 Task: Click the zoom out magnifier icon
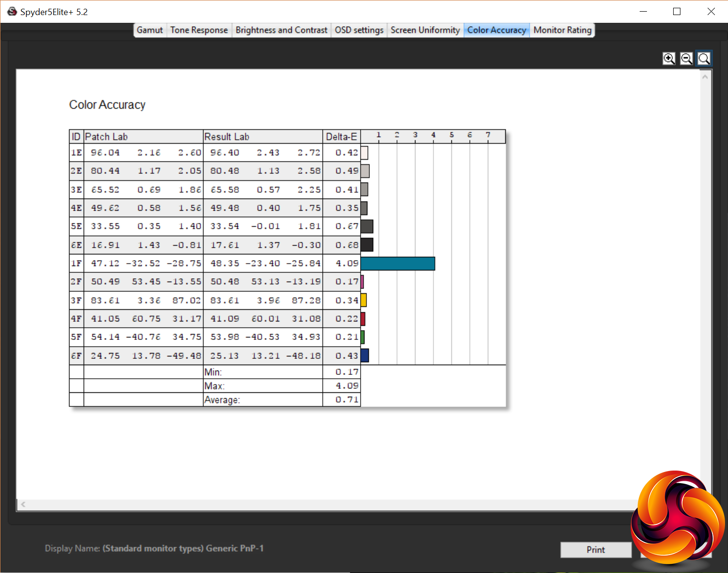(x=686, y=59)
